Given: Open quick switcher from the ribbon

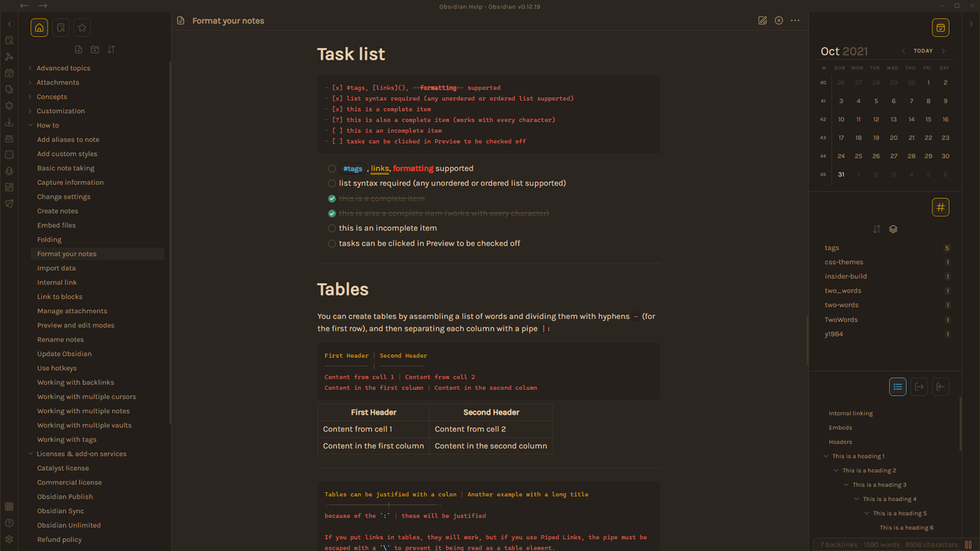Looking at the screenshot, I should point(9,40).
